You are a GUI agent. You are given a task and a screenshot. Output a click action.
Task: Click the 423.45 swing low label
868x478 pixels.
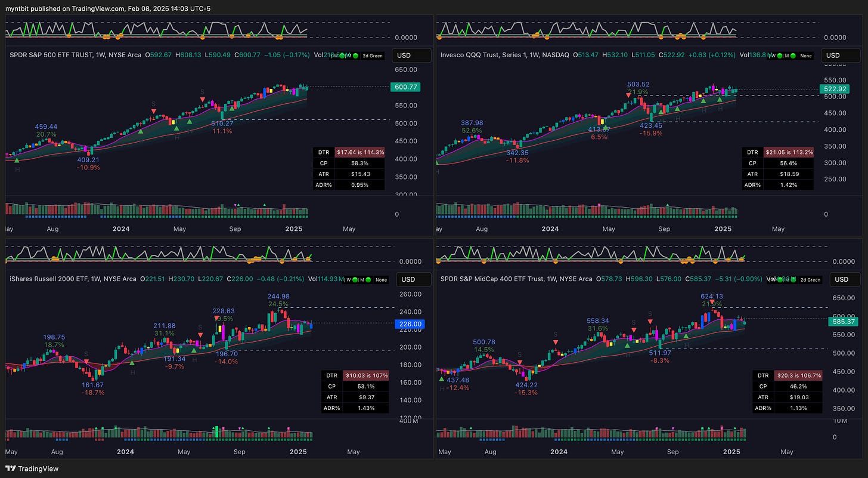(651, 125)
